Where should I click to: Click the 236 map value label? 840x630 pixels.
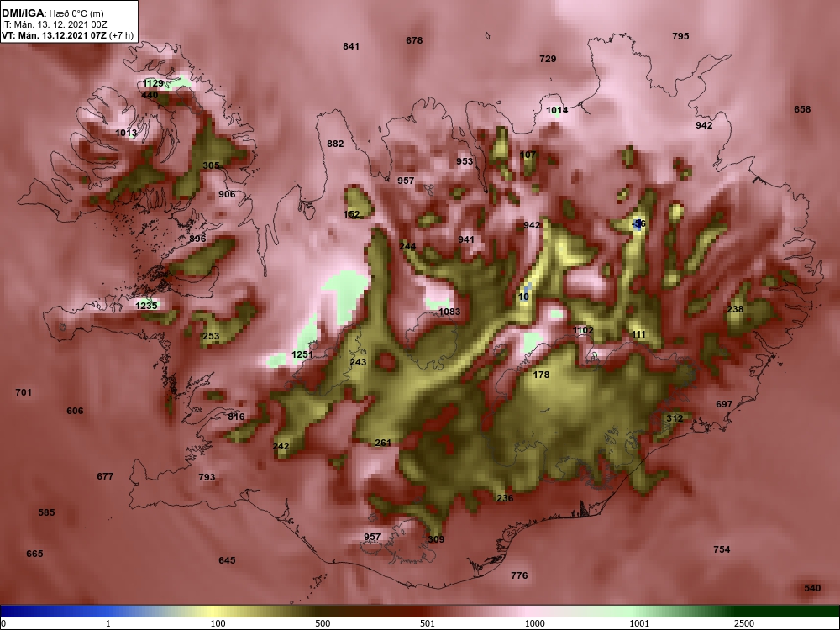505,498
